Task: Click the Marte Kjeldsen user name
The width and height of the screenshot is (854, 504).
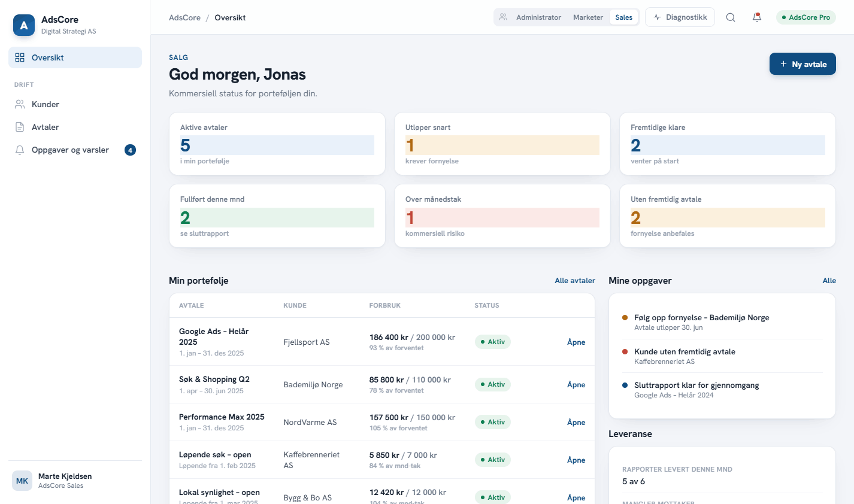Action: click(x=65, y=476)
